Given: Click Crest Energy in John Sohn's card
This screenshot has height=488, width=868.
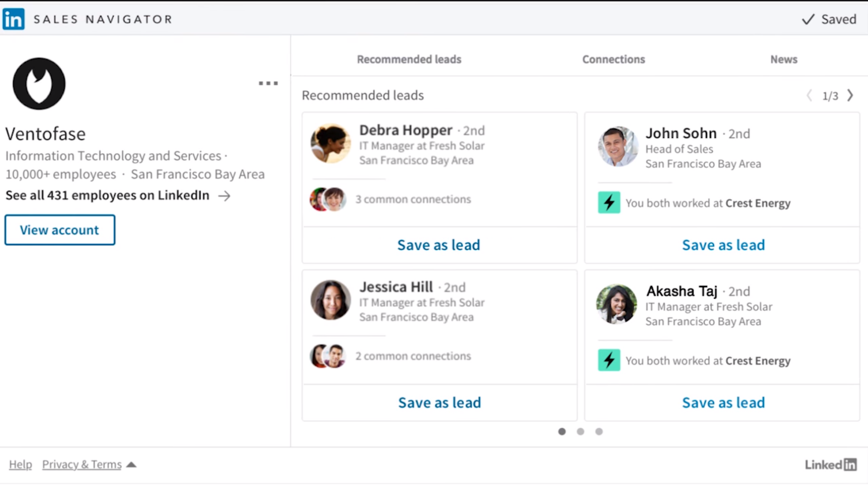Looking at the screenshot, I should 758,203.
